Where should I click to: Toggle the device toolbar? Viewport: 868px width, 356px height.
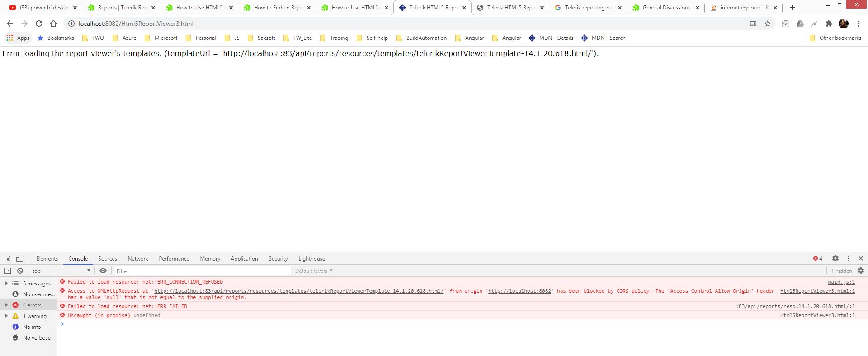[x=19, y=259]
